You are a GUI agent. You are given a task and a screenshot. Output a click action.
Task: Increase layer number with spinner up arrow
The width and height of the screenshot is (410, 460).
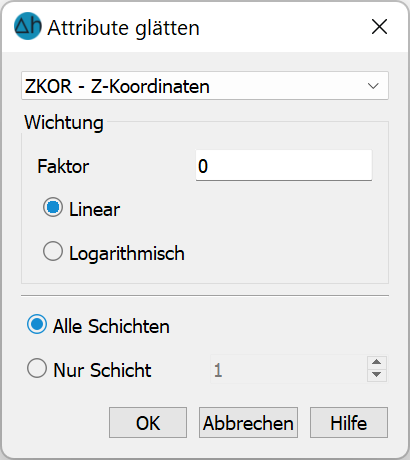377,363
